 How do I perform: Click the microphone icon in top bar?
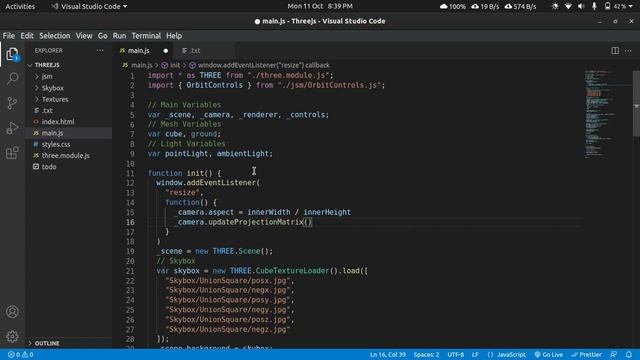click(x=594, y=7)
